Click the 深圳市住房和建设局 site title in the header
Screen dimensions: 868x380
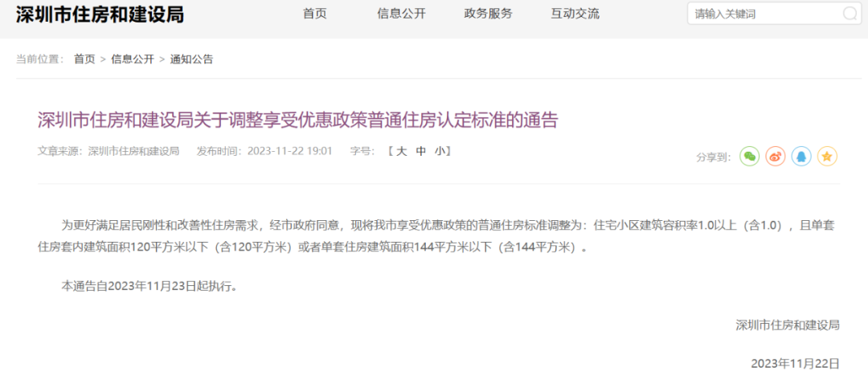click(x=100, y=15)
